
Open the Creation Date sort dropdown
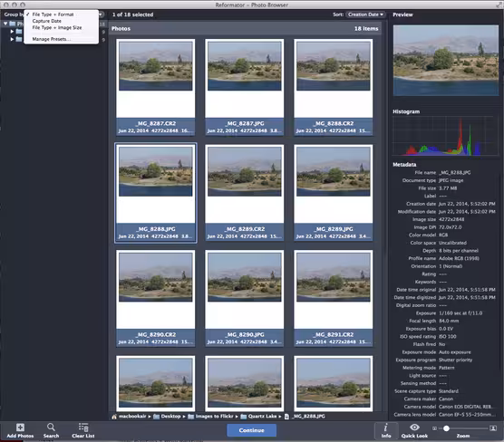pyautogui.click(x=365, y=14)
